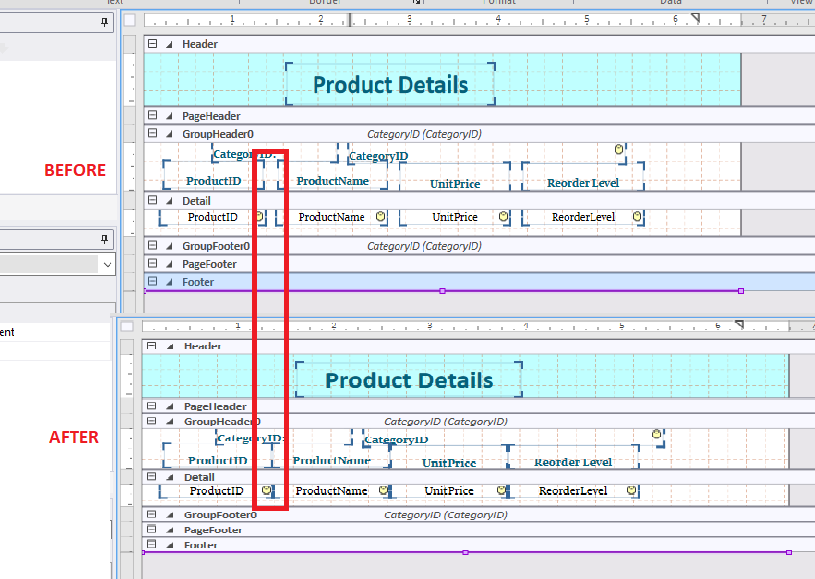Click the pin icon on the second left panel
815x579 pixels.
tap(104, 239)
